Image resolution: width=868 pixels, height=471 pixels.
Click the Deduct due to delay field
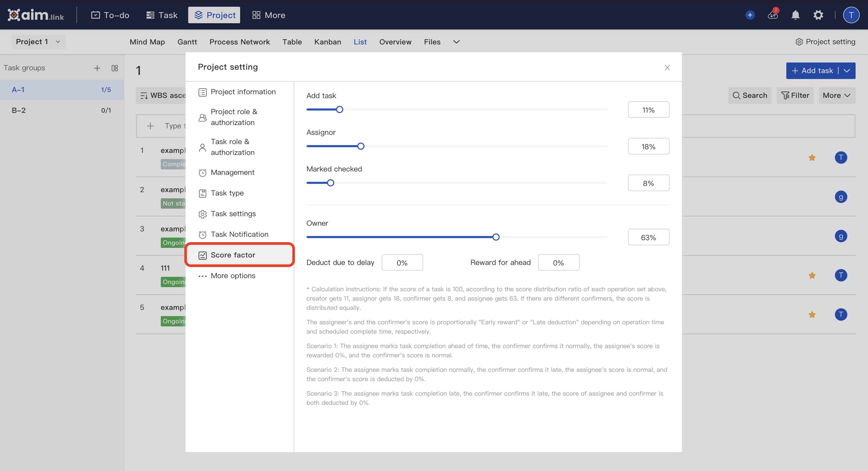point(402,263)
